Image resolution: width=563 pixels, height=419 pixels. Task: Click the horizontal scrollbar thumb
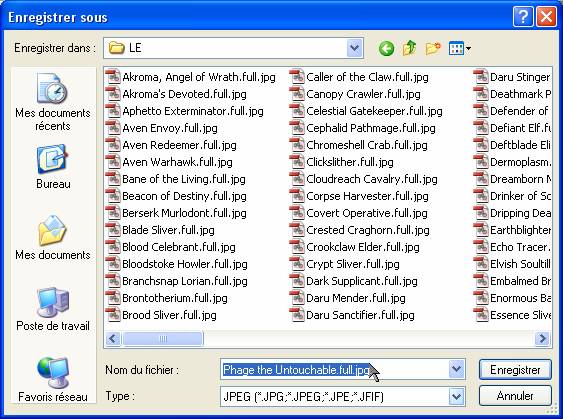163,338
